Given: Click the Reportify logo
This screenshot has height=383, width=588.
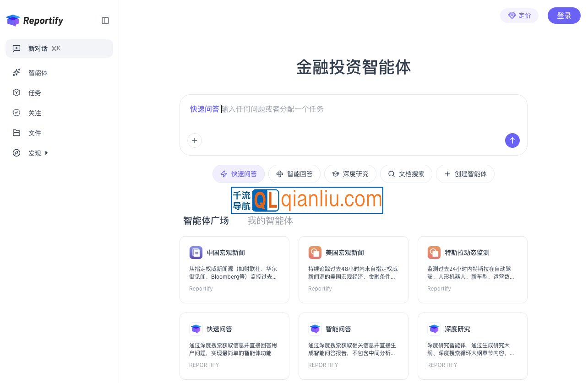Looking at the screenshot, I should pos(34,21).
